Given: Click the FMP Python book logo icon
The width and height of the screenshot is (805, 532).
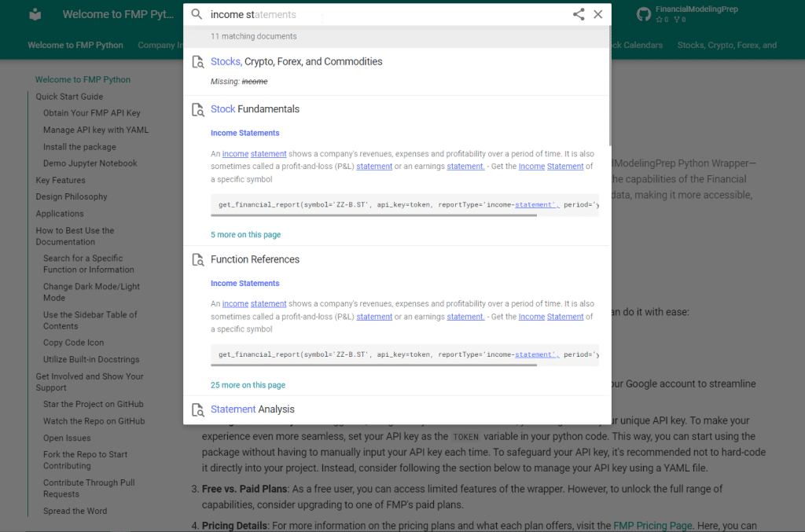Looking at the screenshot, I should tap(35, 14).
